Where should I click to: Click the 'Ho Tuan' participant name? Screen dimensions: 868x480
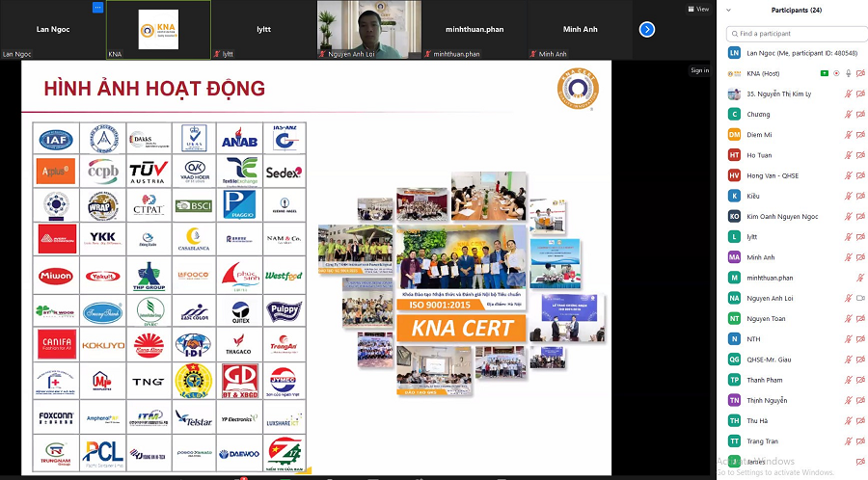click(759, 155)
